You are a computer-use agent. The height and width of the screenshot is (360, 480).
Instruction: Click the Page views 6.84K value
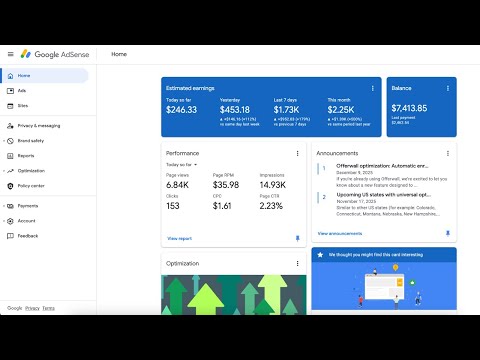point(177,185)
